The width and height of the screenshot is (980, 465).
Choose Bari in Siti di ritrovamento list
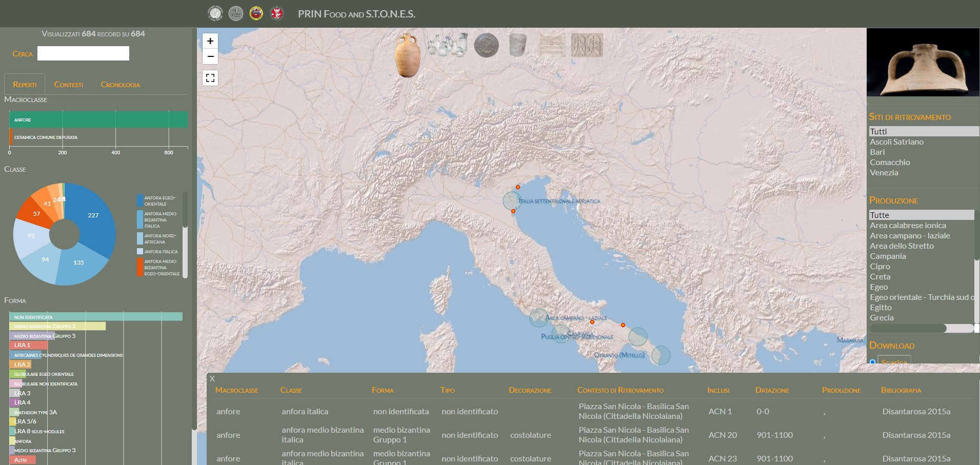[x=877, y=152]
